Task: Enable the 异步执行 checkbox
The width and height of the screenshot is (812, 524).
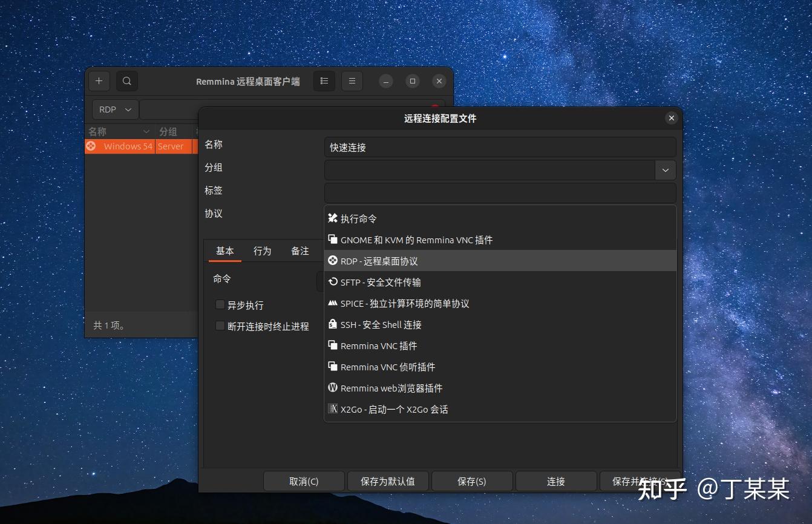Action: (x=220, y=305)
